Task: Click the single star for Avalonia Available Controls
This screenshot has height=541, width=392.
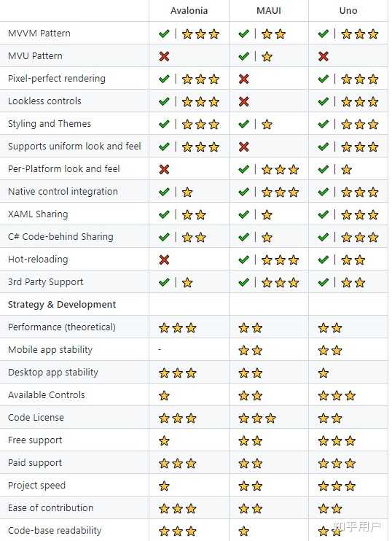Action: click(164, 395)
